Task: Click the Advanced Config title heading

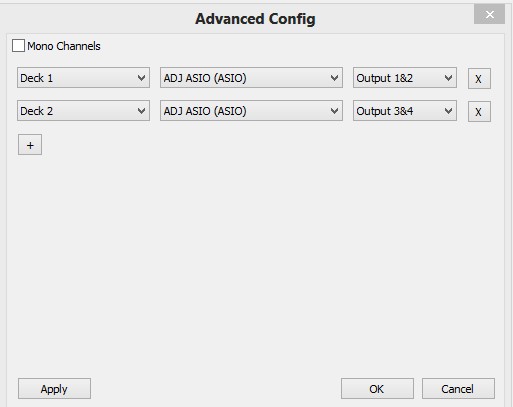Action: (x=255, y=19)
